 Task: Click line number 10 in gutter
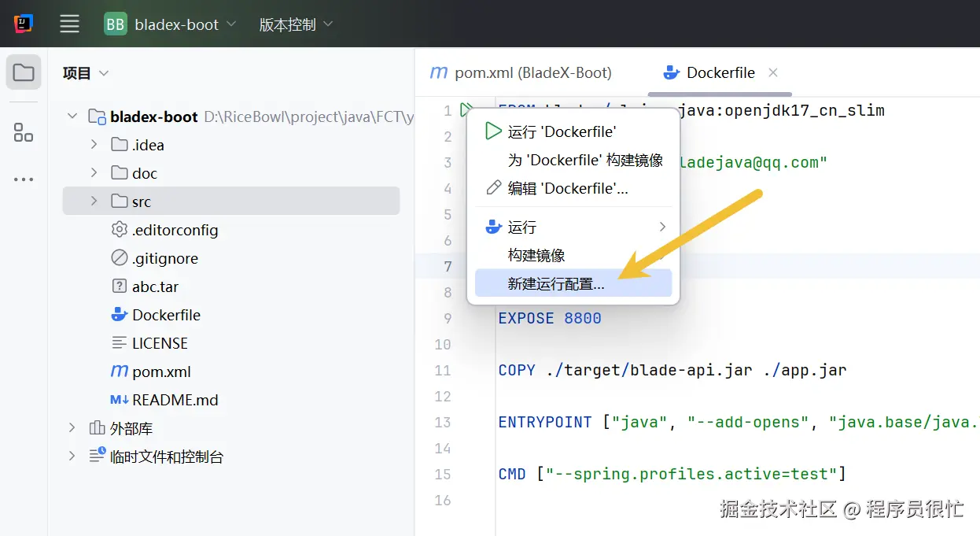pos(443,344)
